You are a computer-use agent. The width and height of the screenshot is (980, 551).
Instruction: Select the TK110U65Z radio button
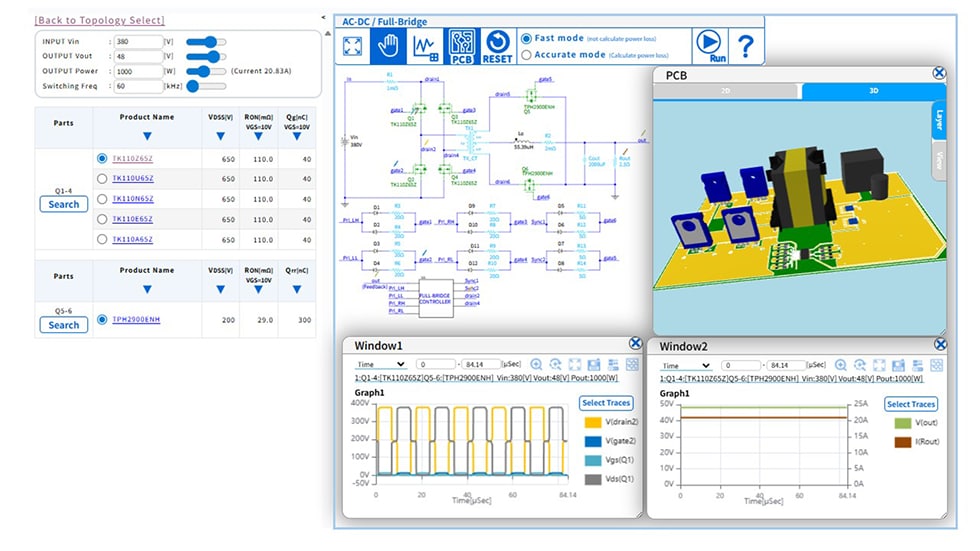tap(102, 179)
